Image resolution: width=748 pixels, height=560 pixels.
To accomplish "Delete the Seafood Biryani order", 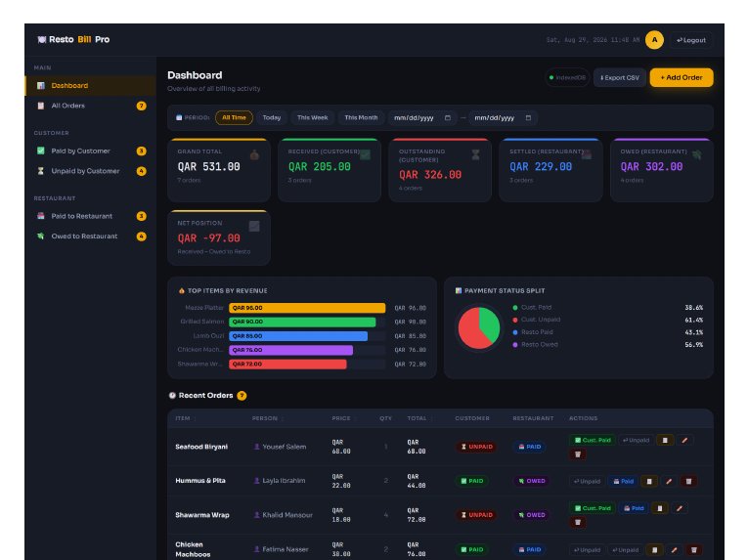I will coord(578,454).
